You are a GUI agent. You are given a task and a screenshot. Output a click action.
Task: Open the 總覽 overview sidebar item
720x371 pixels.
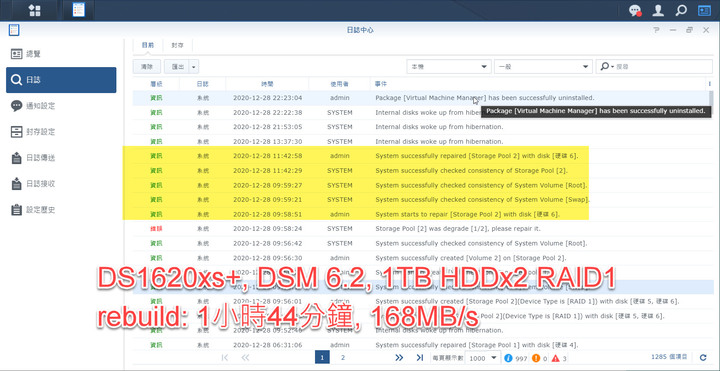click(61, 54)
